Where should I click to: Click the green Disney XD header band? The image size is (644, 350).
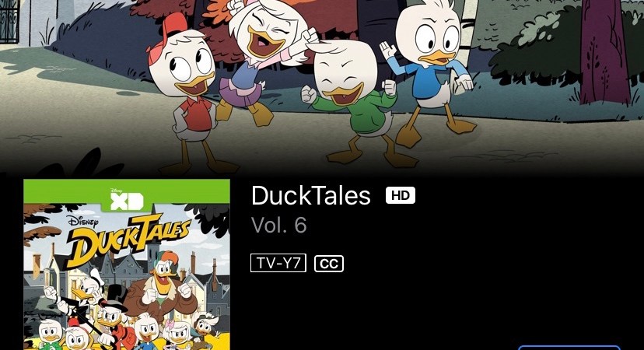(127, 191)
